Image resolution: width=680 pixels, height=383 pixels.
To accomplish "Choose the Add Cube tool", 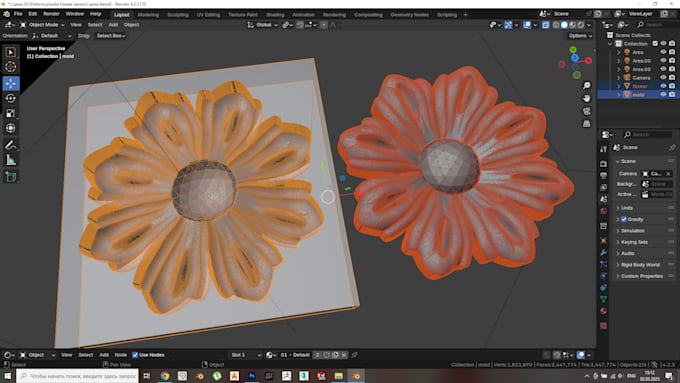I will [11, 177].
